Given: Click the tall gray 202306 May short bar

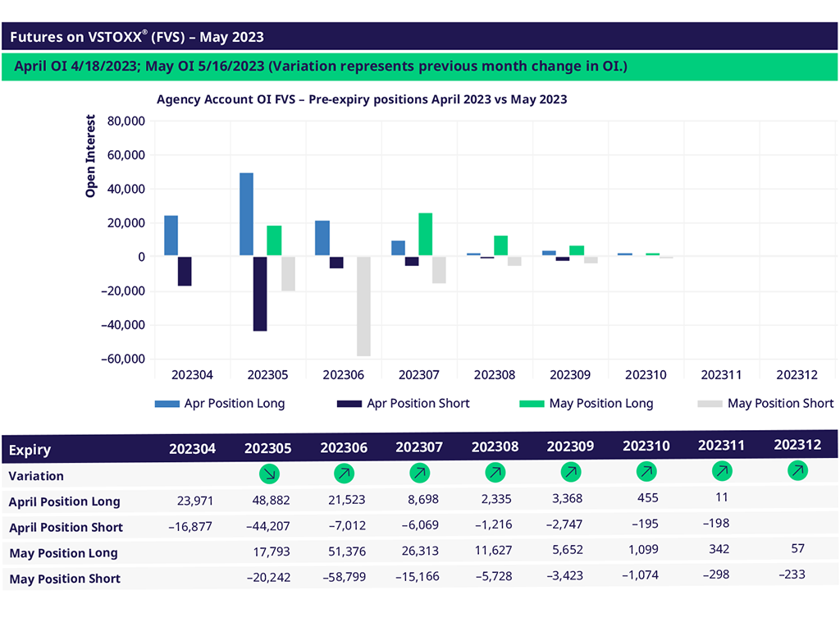Looking at the screenshot, I should [x=363, y=306].
